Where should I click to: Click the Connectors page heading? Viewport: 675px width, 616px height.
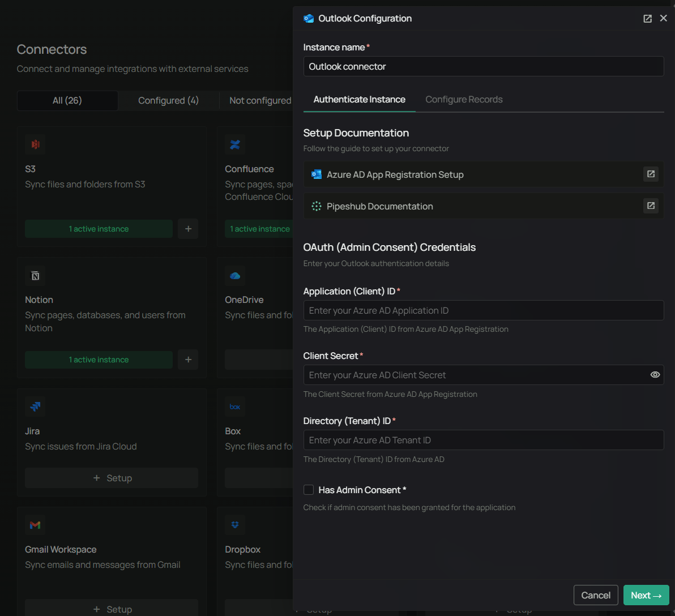pos(52,49)
